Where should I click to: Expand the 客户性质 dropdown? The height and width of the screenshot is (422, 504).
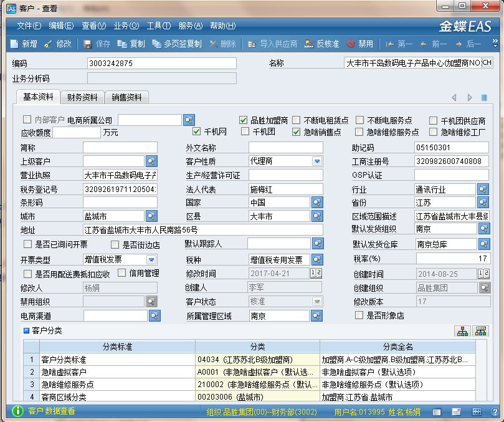click(316, 161)
